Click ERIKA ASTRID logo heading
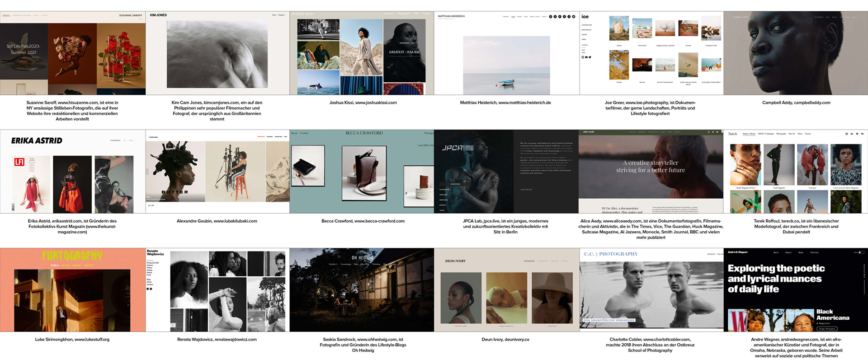Screen dimensions: 868x364 click(37, 141)
